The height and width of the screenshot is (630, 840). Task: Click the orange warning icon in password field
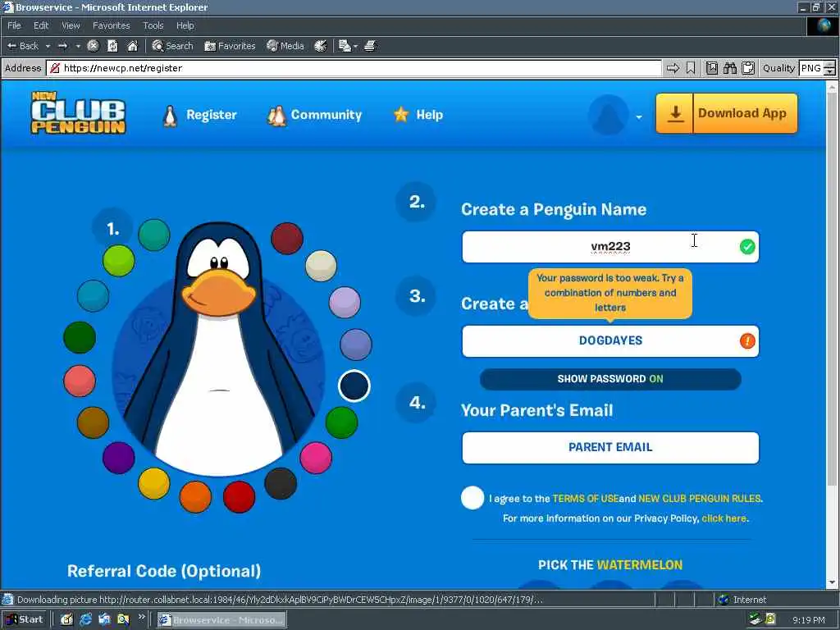[747, 340]
